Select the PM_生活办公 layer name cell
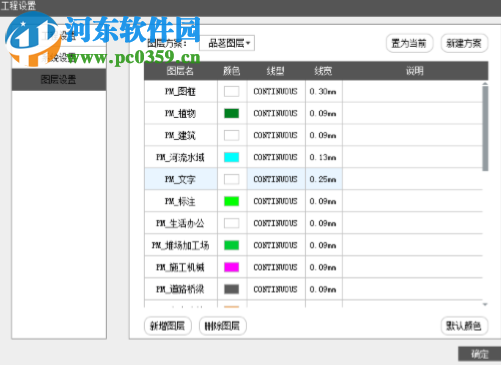The height and width of the screenshot is (365, 501). tap(181, 223)
